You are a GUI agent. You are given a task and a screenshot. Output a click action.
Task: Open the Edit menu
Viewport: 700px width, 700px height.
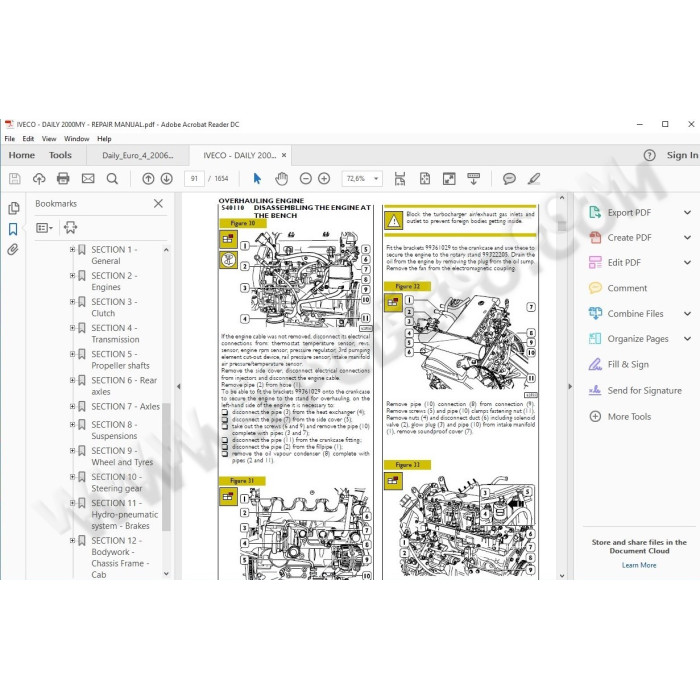[28, 139]
